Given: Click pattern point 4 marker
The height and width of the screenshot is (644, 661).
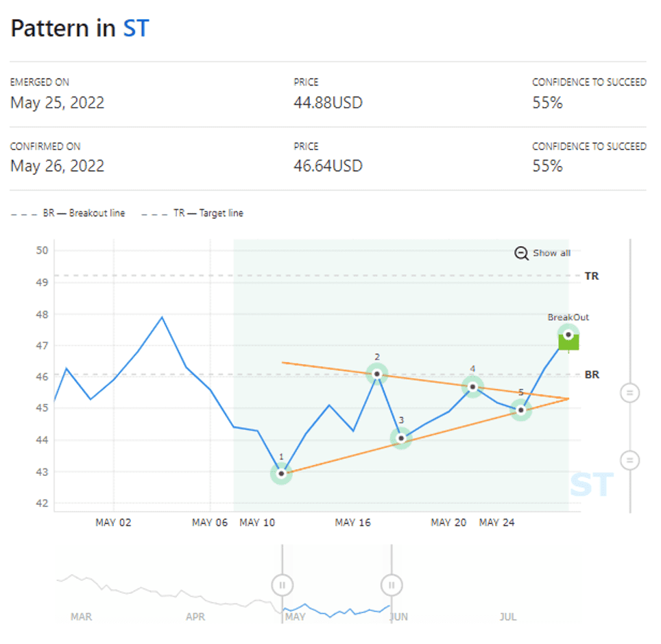Looking at the screenshot, I should click(472, 387).
